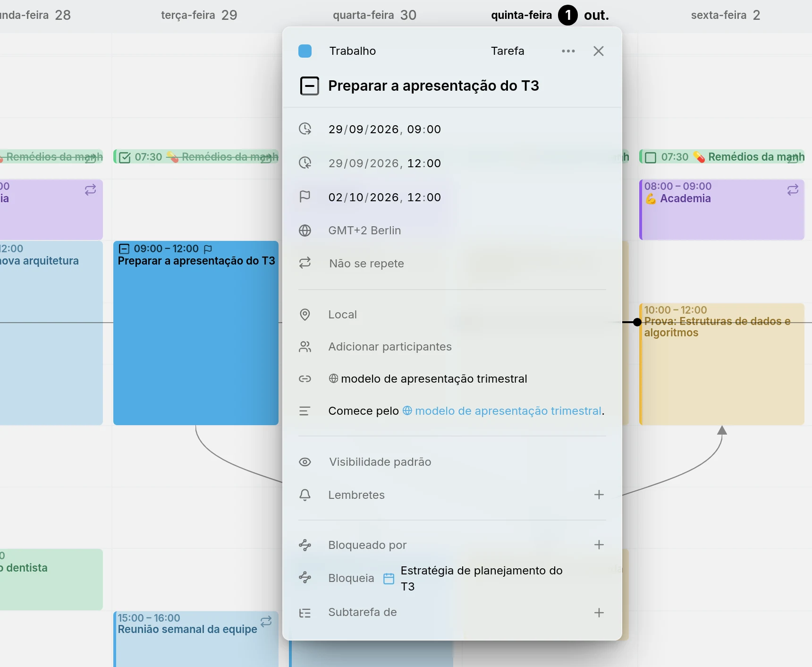Click the link chain icon

click(305, 379)
